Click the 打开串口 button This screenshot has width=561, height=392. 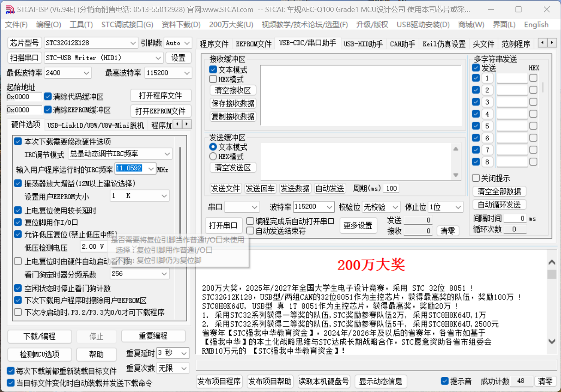(223, 226)
